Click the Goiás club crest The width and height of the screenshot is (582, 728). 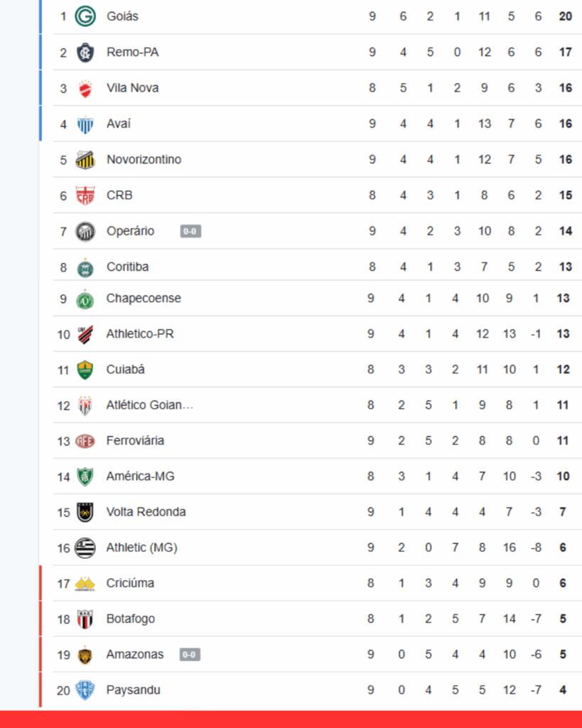pyautogui.click(x=85, y=16)
